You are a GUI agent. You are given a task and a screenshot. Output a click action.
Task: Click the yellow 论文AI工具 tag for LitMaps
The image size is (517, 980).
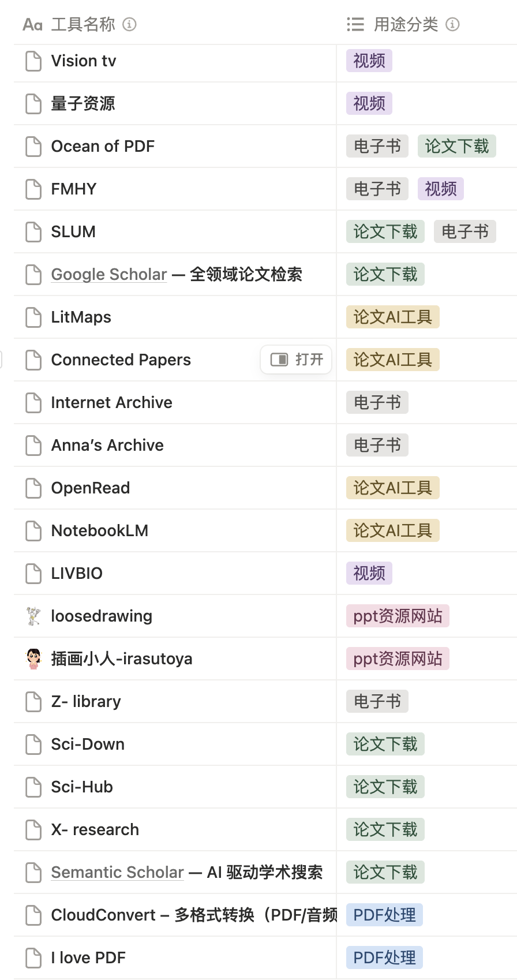392,317
